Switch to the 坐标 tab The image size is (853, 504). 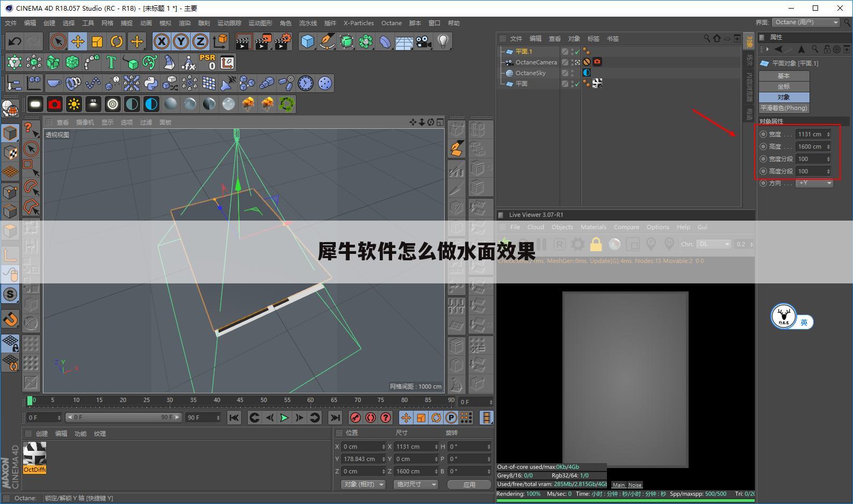(784, 86)
